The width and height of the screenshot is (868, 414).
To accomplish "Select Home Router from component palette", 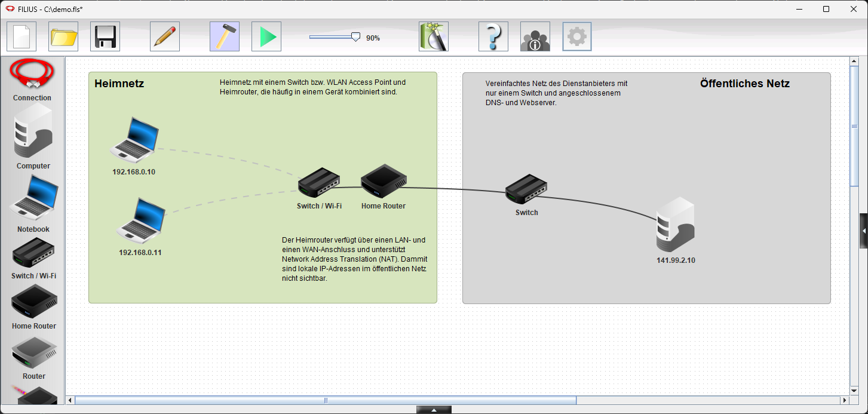I will coord(34,302).
